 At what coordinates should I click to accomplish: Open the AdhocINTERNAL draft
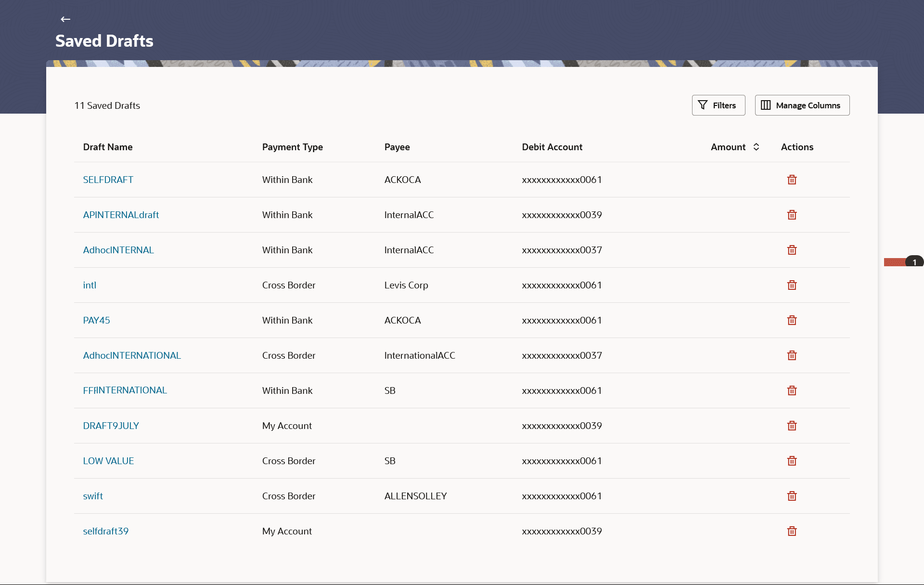click(118, 250)
